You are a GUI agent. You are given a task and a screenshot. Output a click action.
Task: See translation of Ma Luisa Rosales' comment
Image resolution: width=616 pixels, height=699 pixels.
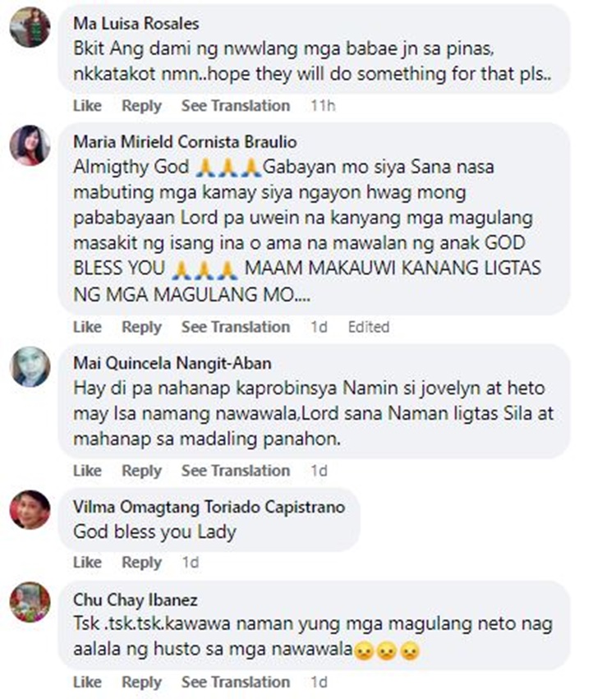[236, 106]
